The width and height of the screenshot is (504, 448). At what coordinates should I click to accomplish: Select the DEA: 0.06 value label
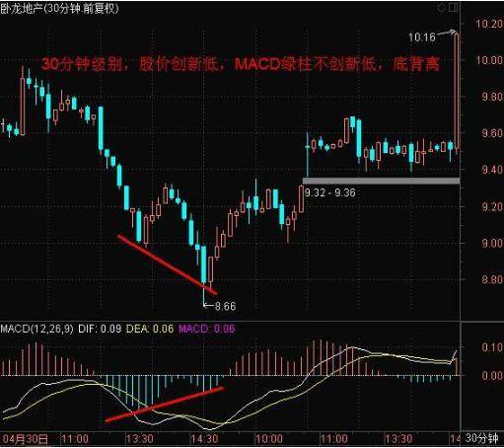click(150, 329)
